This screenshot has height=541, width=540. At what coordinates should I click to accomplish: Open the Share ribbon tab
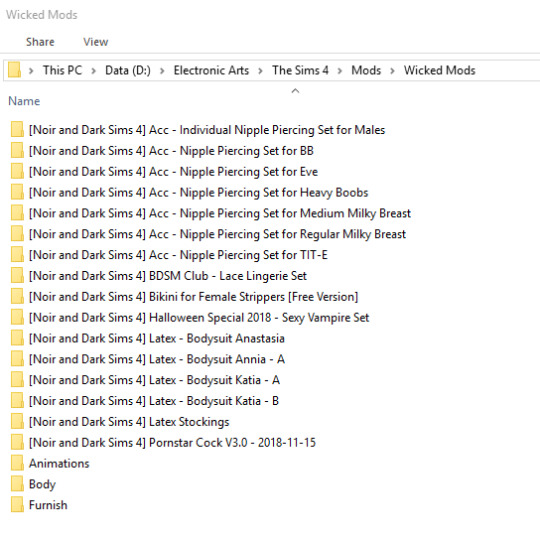tap(40, 42)
